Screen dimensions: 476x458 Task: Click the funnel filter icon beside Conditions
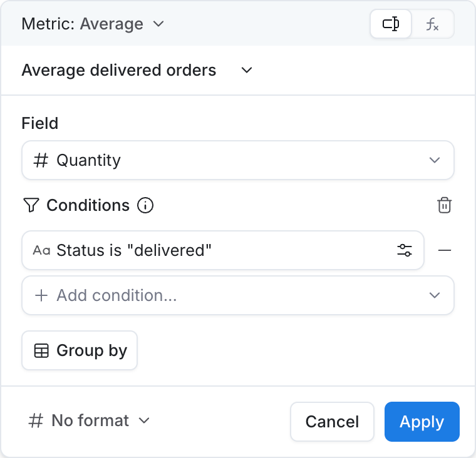tap(31, 205)
